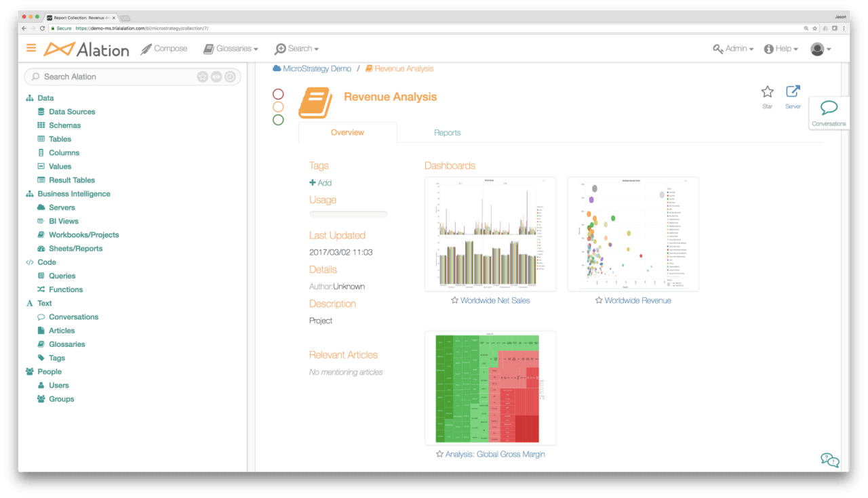Toggle the star on Worldwide Revenue
Image resolution: width=868 pixels, height=498 pixels.
pyautogui.click(x=598, y=300)
